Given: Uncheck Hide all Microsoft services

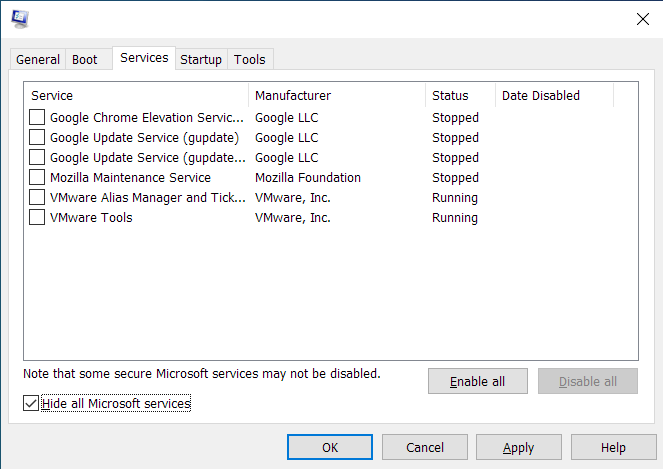Looking at the screenshot, I should [x=31, y=404].
